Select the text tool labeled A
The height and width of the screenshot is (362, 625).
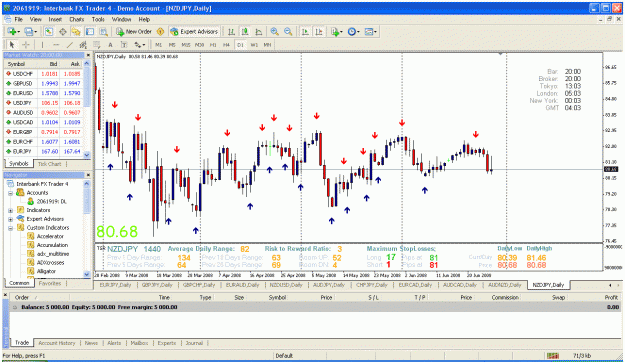click(x=110, y=45)
